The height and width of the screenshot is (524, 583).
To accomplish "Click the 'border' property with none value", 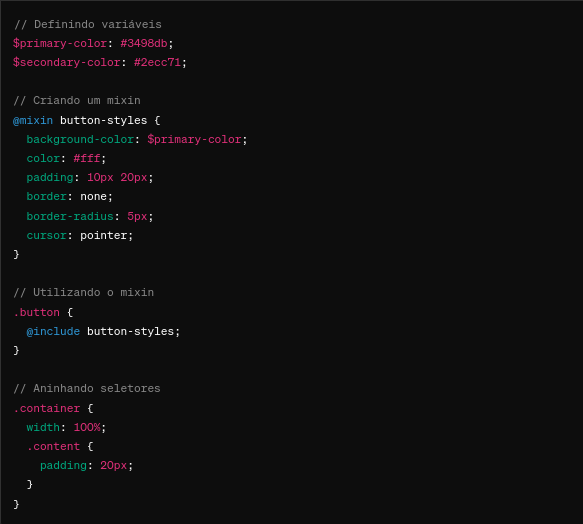I will [46, 196].
